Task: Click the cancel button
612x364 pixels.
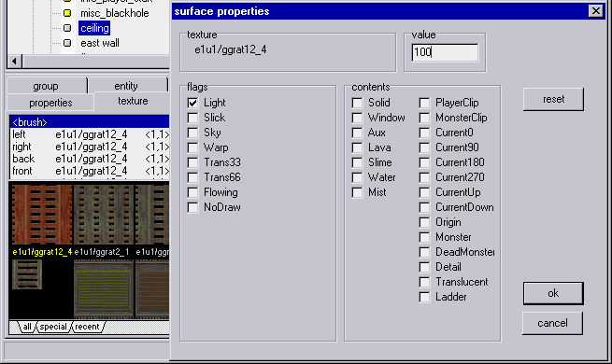Action: coord(553,323)
